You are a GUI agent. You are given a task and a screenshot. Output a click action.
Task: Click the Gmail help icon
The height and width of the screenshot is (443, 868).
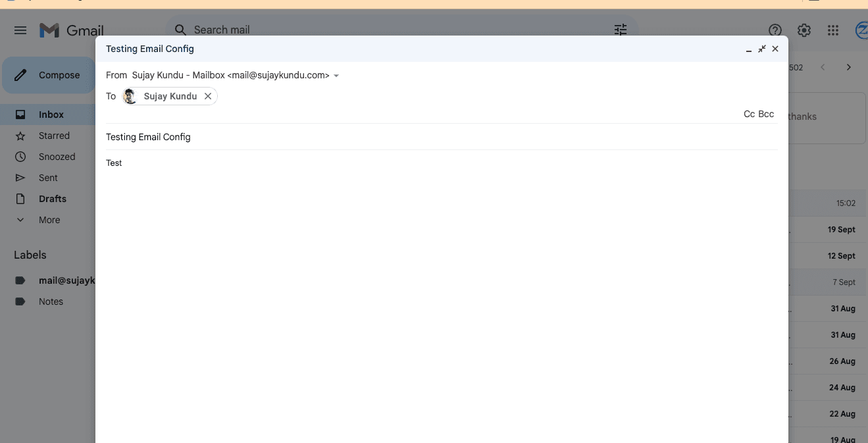(x=775, y=30)
